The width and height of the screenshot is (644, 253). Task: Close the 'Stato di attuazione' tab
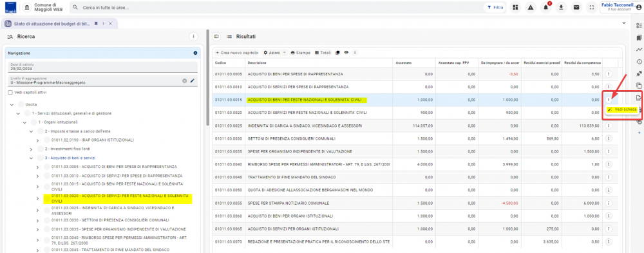coord(110,24)
